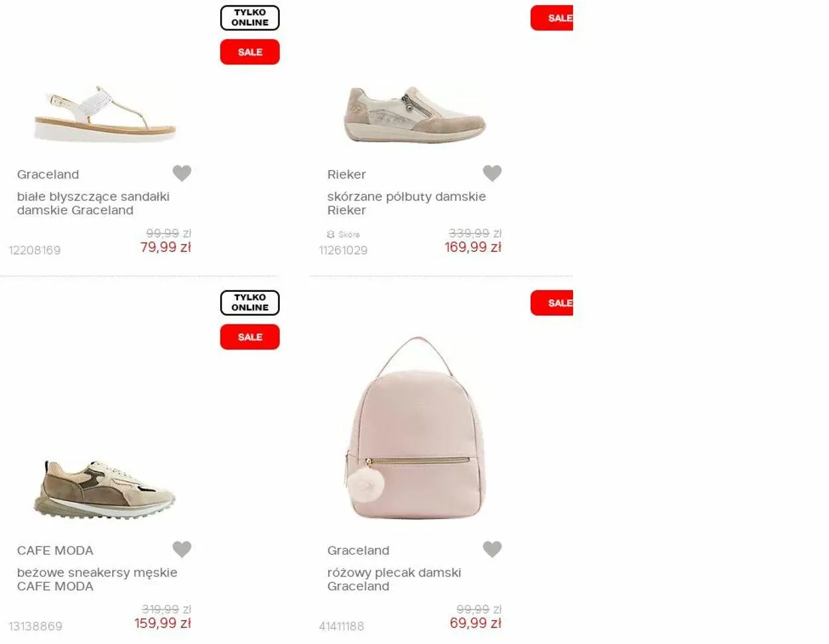Open 'beżowe sneakersy męskie CAFE MODA' link
Screen dimensions: 829x644
pos(97,579)
